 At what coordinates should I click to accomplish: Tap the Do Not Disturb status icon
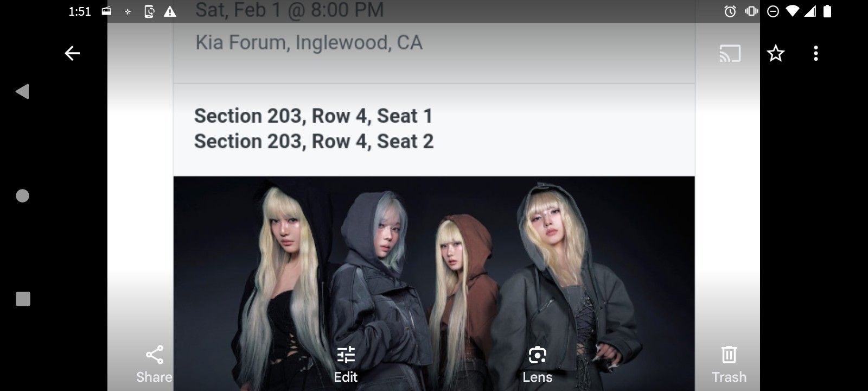(773, 11)
